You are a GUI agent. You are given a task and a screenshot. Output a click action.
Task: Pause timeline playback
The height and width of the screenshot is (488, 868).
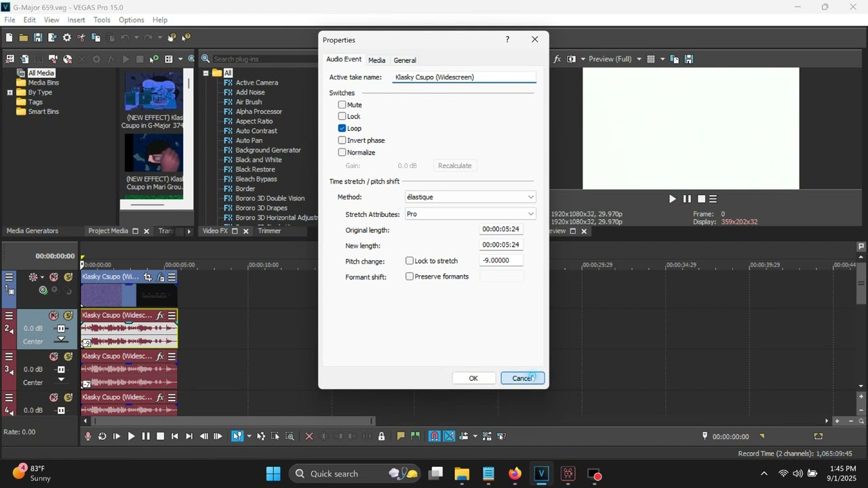tap(146, 436)
